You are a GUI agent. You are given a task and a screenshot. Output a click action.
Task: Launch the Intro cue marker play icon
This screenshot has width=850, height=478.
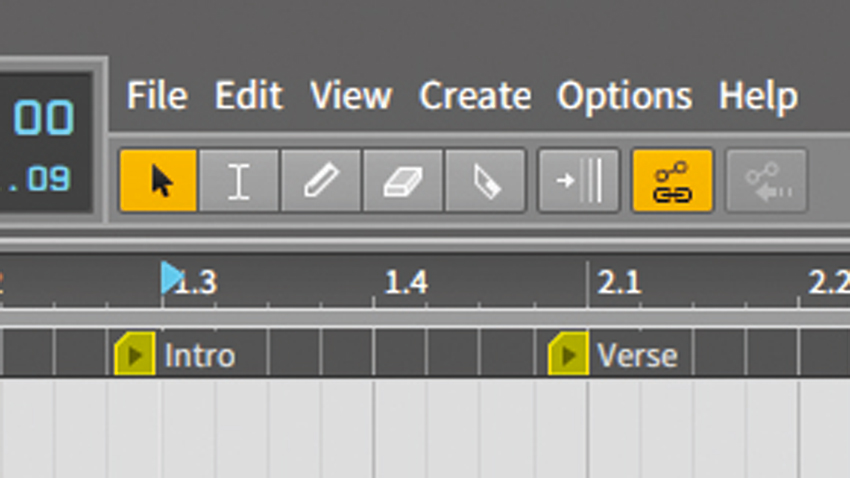coord(135,354)
